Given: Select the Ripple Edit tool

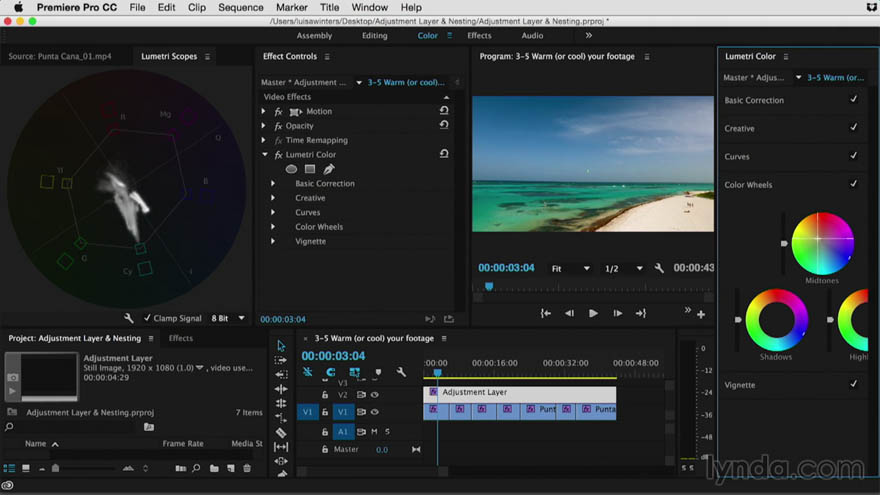Looking at the screenshot, I should coord(281,388).
